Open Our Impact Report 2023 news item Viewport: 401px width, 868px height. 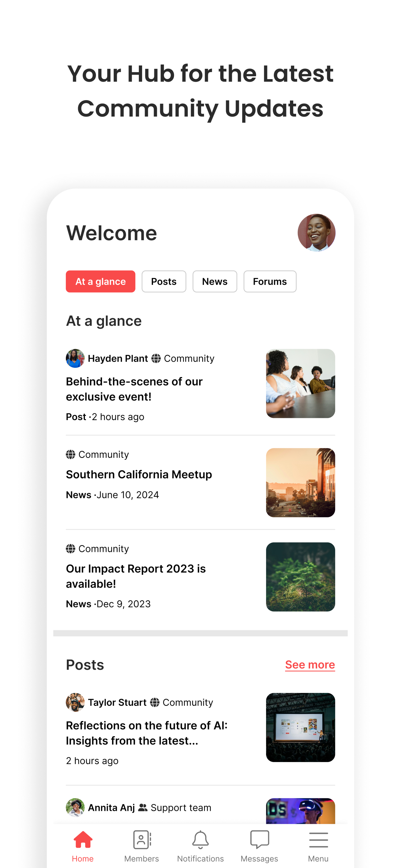click(136, 576)
